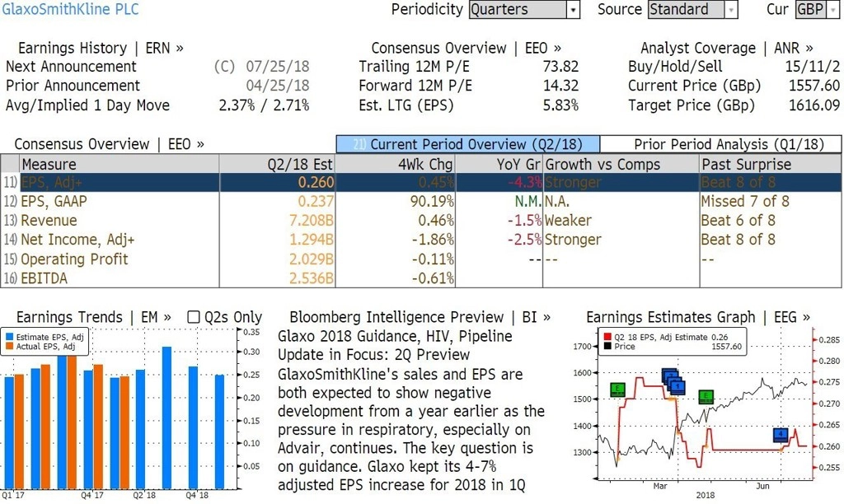The image size is (844, 504).
Task: Click red Q2 18 EPS Estimate legend swatch
Action: tap(607, 338)
